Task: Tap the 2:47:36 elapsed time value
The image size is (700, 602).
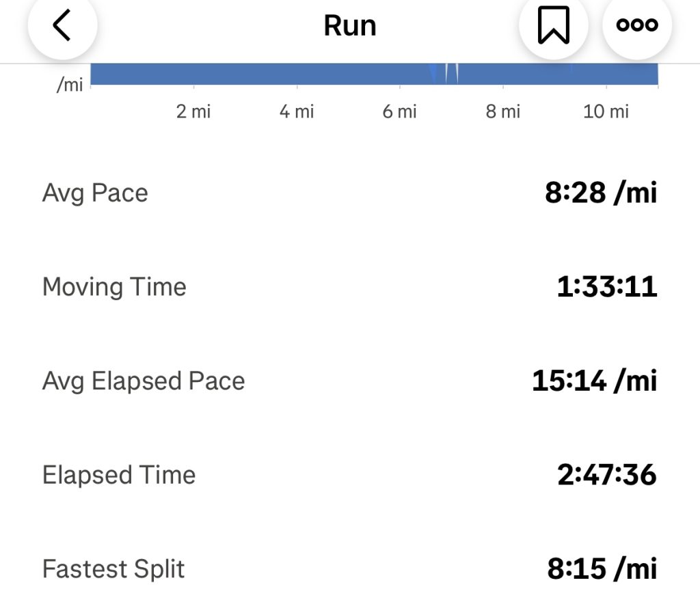Action: (607, 475)
